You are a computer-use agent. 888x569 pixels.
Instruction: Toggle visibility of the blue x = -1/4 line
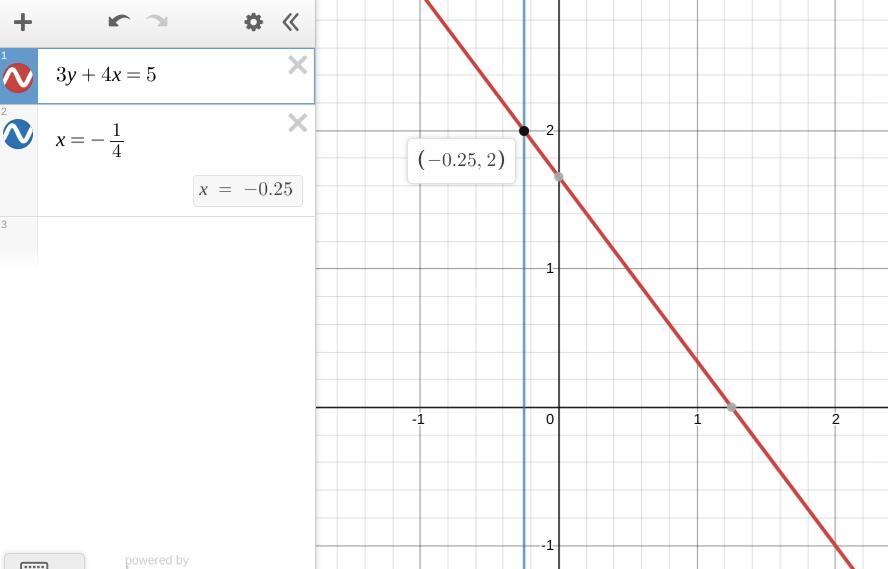[18, 134]
